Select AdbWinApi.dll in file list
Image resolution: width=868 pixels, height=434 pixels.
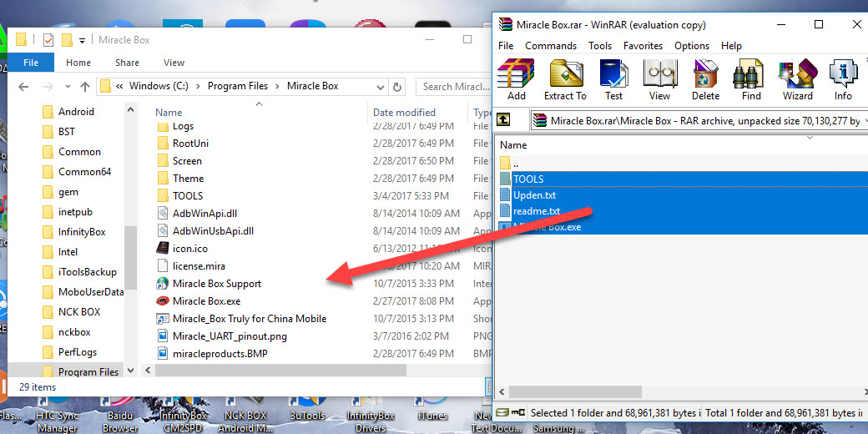[197, 213]
